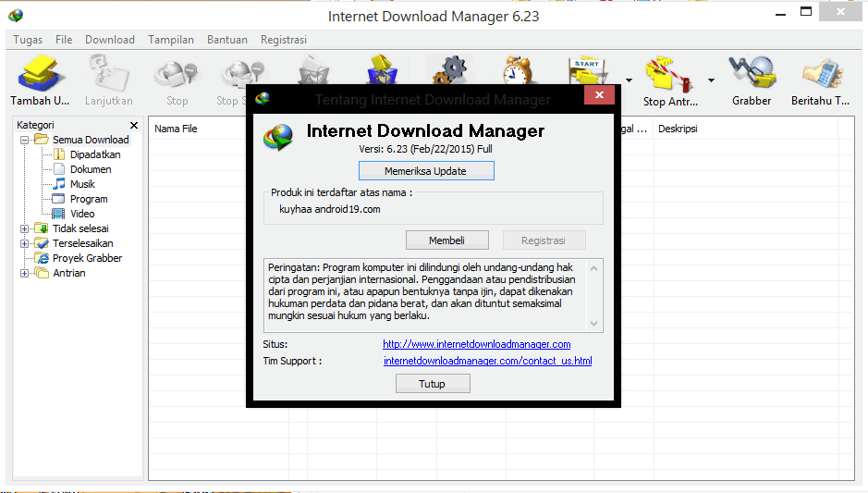
Task: Open the Tampilan menu
Action: [171, 40]
